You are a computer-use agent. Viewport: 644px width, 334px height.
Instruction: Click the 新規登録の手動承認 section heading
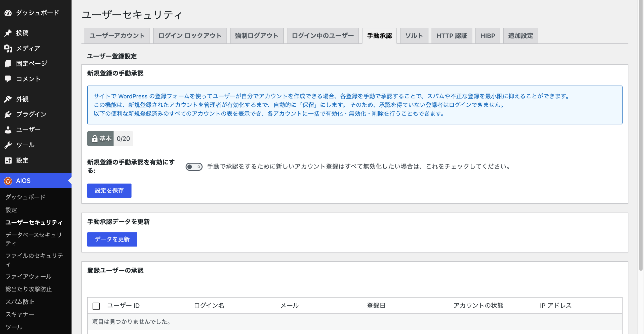pos(115,73)
